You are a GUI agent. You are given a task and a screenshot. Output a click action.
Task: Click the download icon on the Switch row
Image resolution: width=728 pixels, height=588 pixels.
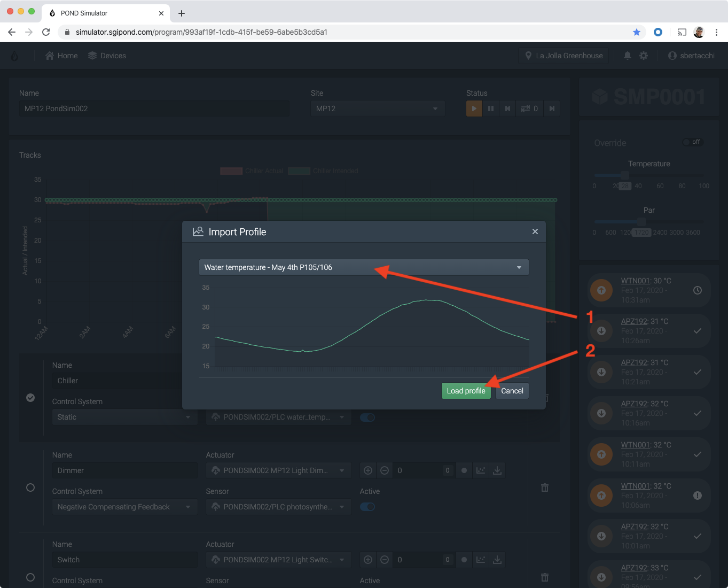497,559
